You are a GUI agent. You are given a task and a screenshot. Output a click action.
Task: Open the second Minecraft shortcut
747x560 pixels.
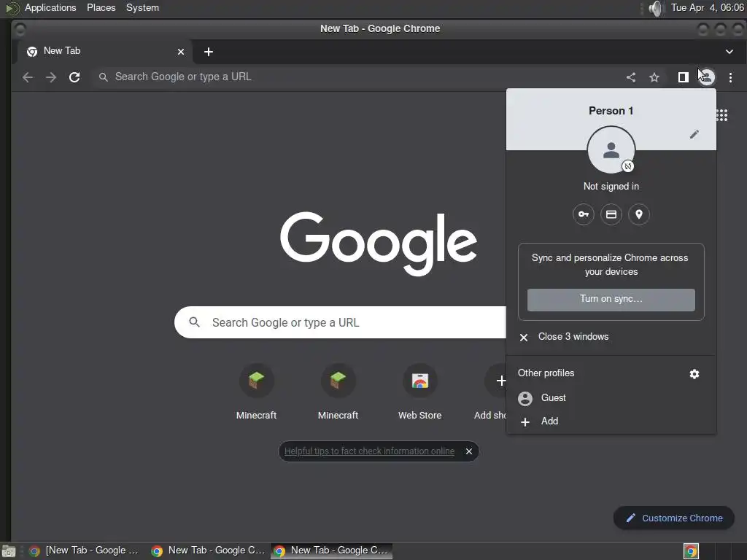(x=338, y=392)
